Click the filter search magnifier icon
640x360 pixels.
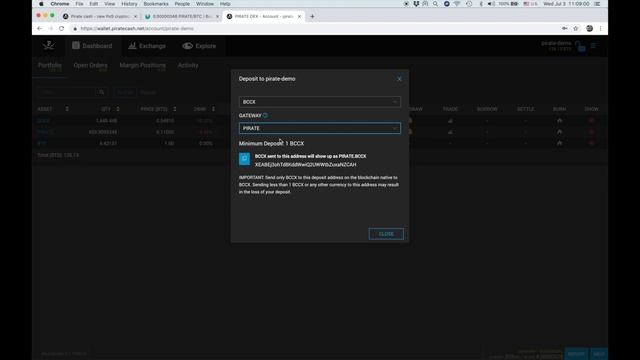102,93
